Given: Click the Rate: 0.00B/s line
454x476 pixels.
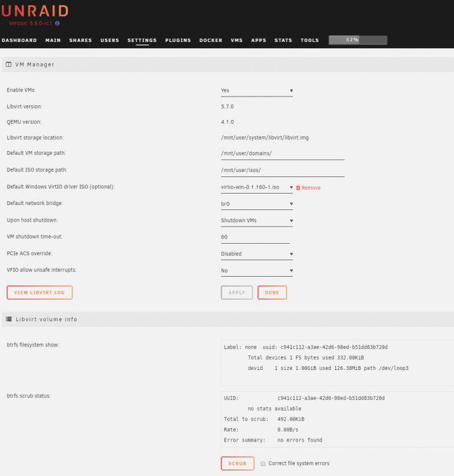Looking at the screenshot, I should 261,430.
